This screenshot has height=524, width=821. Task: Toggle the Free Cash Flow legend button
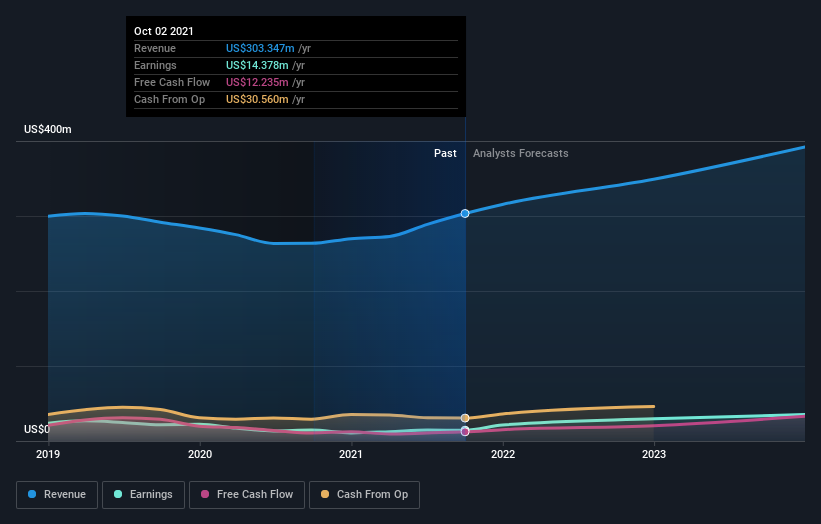tap(247, 495)
